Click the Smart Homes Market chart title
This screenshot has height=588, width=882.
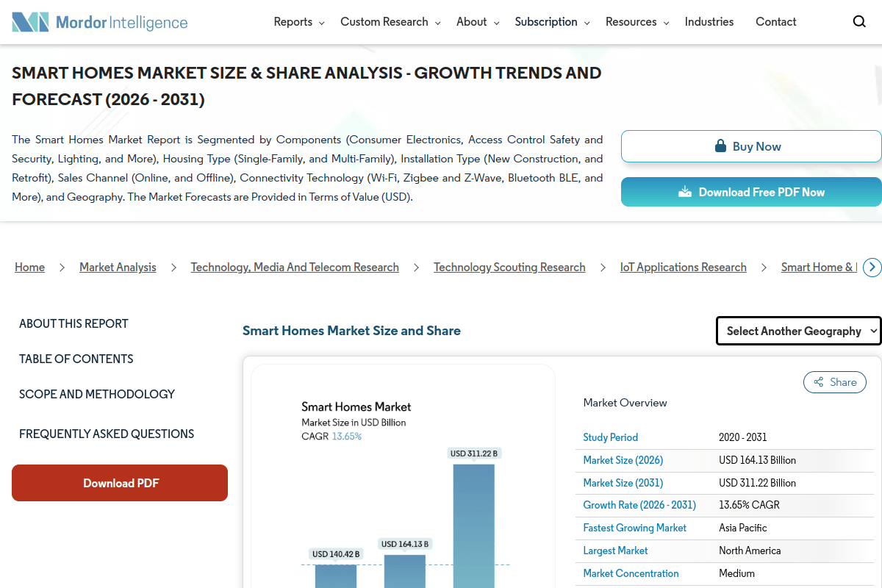point(356,406)
